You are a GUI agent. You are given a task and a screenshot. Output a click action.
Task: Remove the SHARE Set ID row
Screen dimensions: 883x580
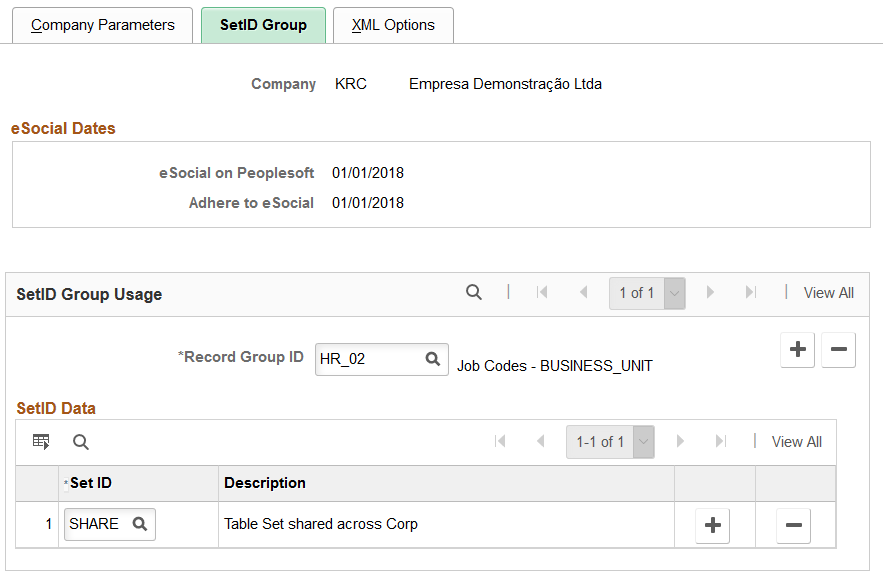793,525
